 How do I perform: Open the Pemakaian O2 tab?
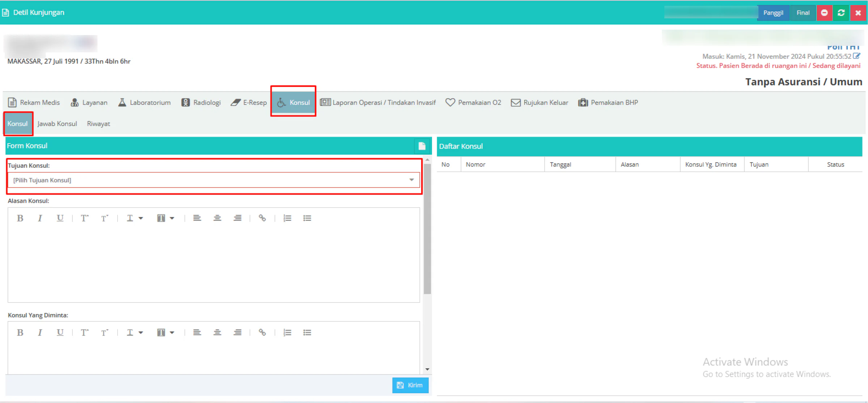pos(473,103)
